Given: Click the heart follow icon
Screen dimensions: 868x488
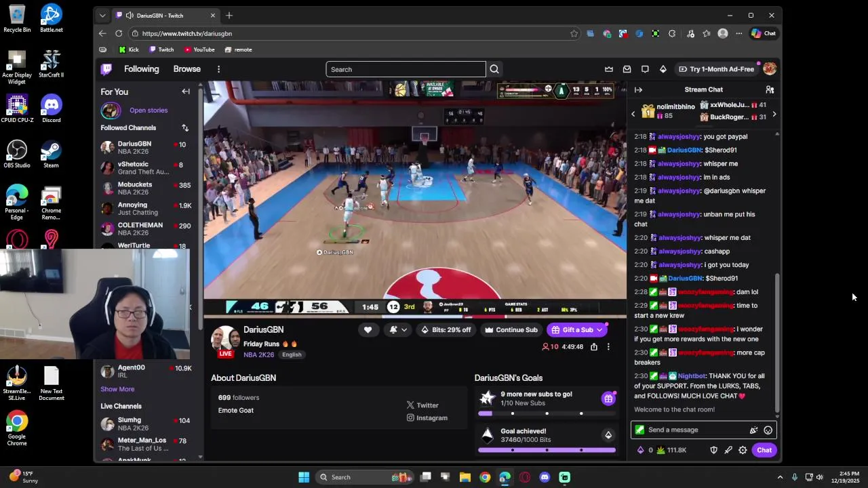Looking at the screenshot, I should click(368, 330).
